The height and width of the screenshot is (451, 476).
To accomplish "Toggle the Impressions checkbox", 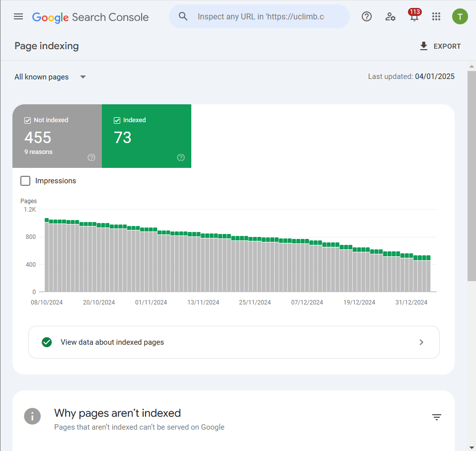I will click(x=25, y=181).
